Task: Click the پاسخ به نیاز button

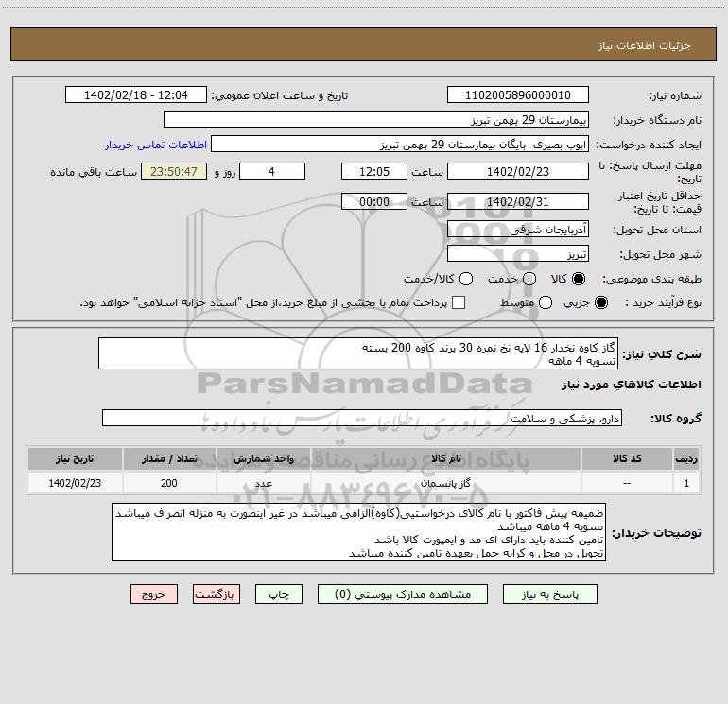Action: (549, 594)
